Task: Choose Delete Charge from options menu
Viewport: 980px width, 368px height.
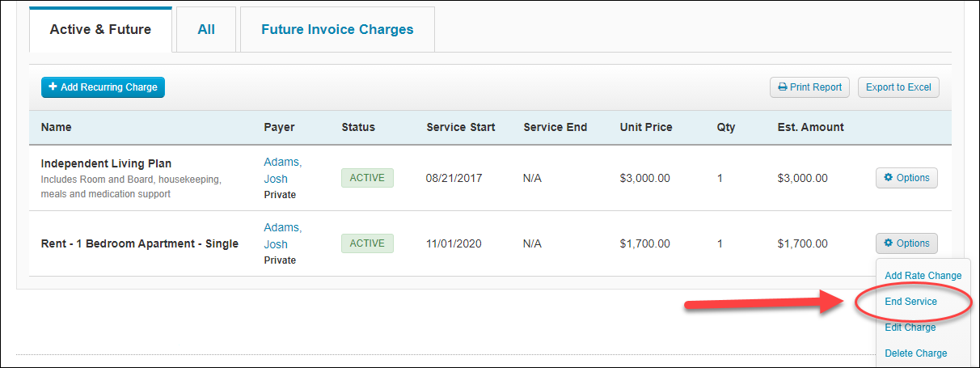Action: 915,353
